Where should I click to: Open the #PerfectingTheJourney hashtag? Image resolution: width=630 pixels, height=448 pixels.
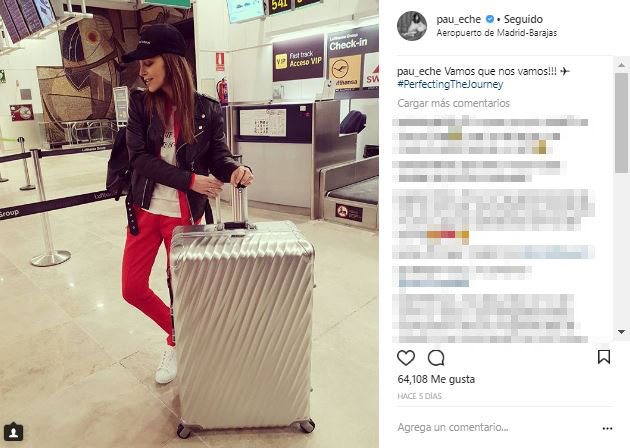pos(450,84)
